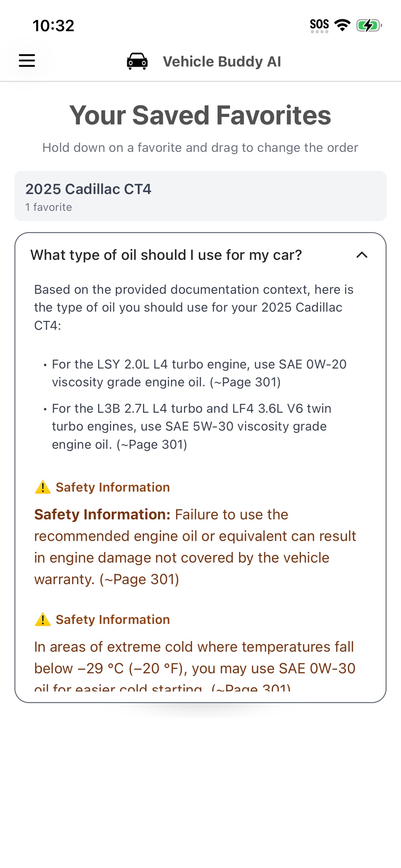The width and height of the screenshot is (401, 868).
Task: Tap the Vehicle Buddy AI title
Action: click(x=222, y=62)
